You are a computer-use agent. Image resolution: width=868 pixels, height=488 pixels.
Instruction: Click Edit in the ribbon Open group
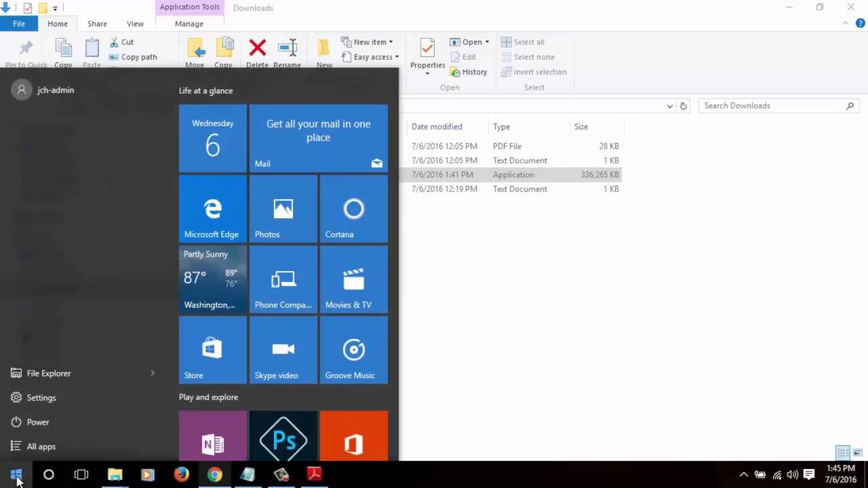(x=463, y=57)
